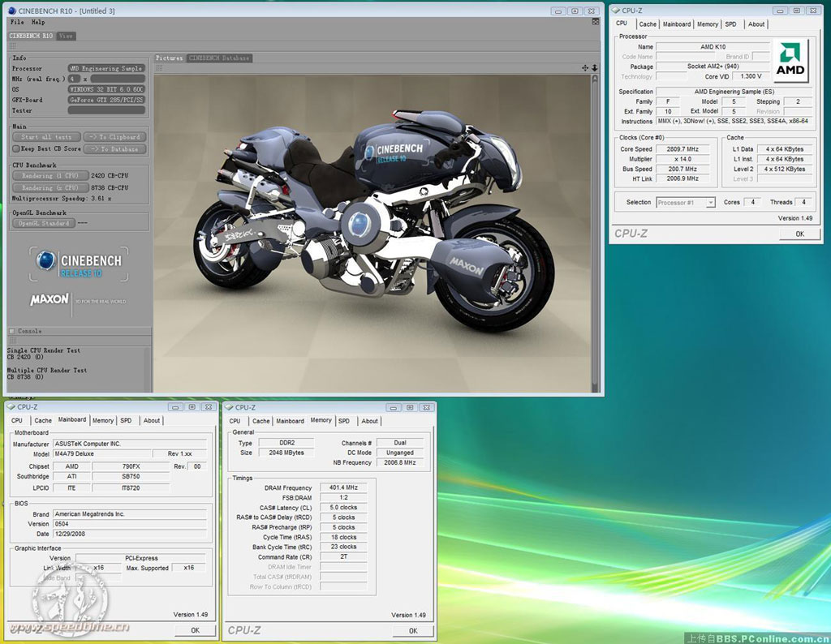Click the CINEBENCH Release 10 logo
Screen dimensions: 831x644
(x=79, y=264)
